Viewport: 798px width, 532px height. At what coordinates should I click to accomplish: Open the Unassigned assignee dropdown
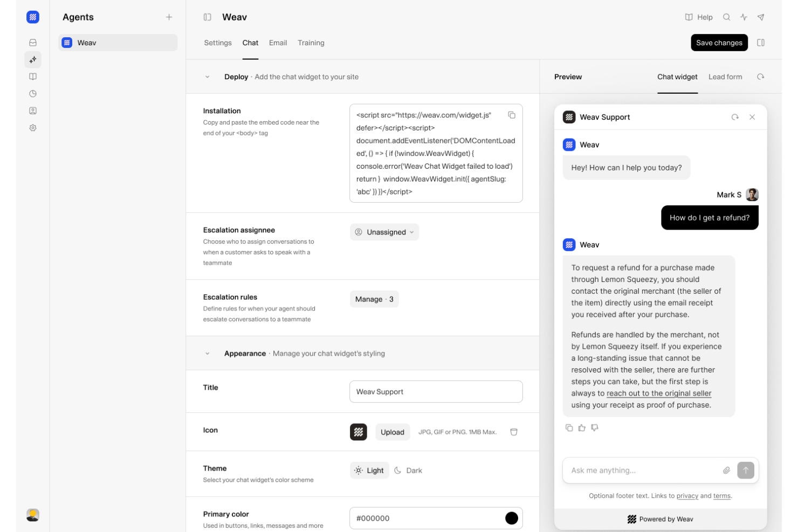coord(384,232)
